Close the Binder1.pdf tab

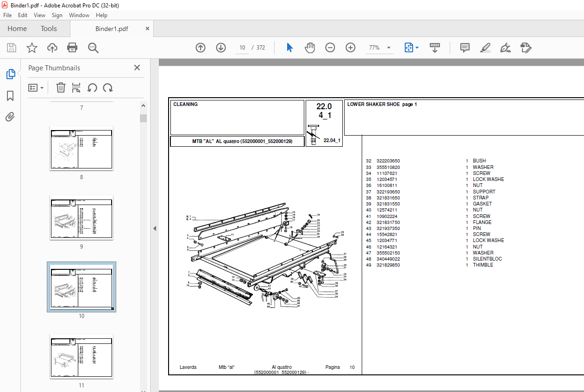(x=148, y=28)
